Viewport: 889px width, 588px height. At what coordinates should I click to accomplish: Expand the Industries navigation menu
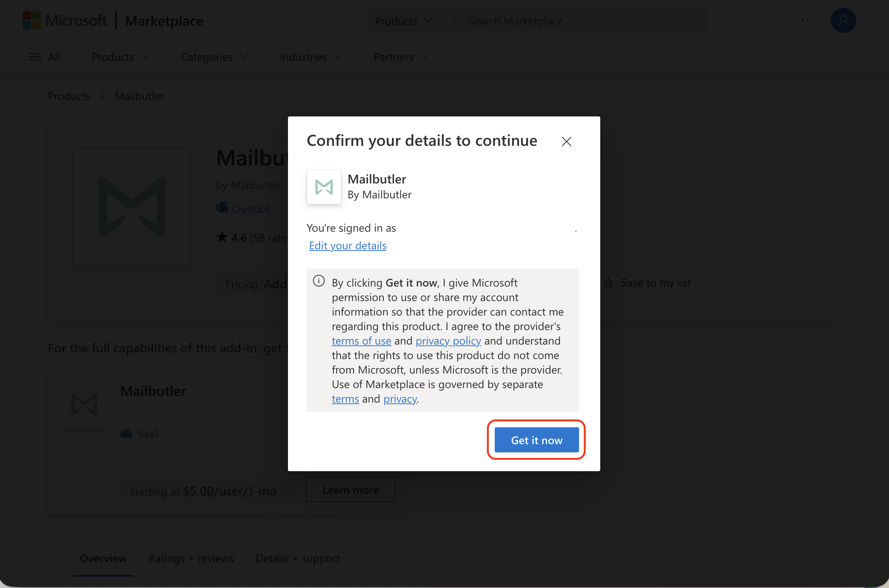point(311,57)
